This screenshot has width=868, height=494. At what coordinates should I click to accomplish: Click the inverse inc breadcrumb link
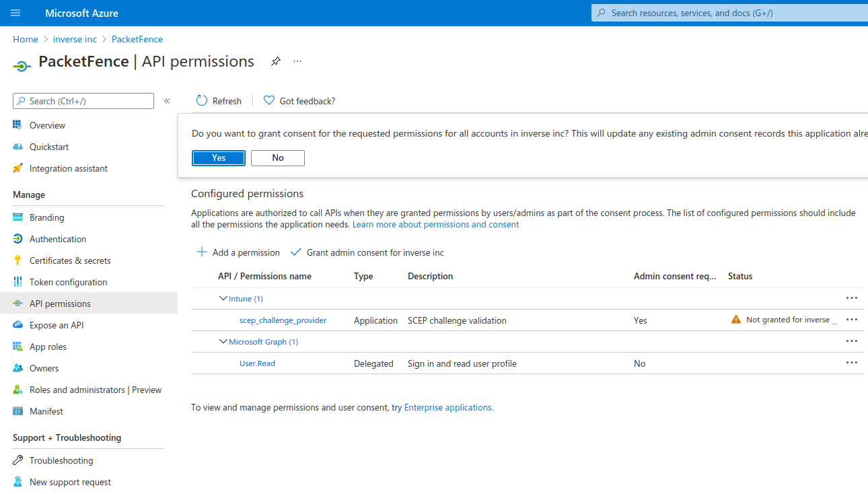(75, 39)
